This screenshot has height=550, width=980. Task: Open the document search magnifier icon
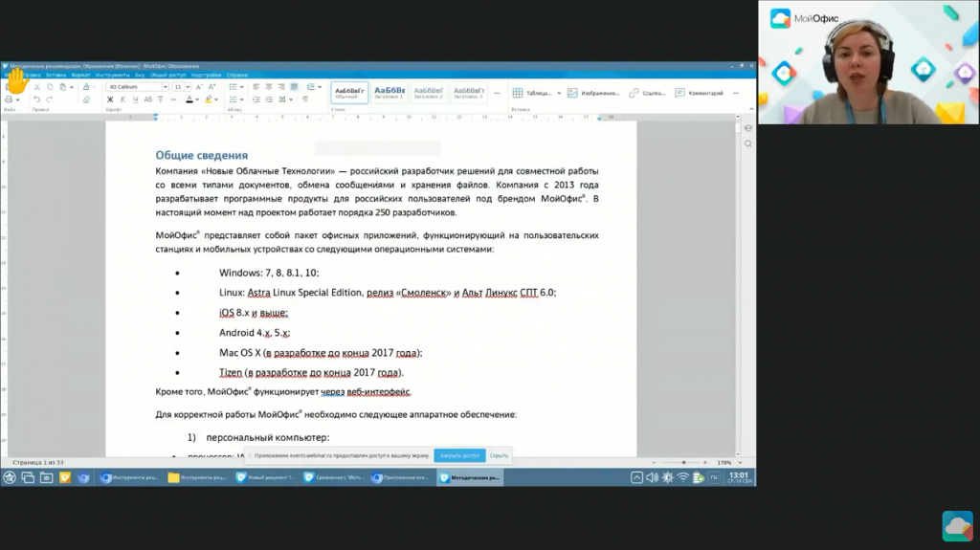[748, 143]
